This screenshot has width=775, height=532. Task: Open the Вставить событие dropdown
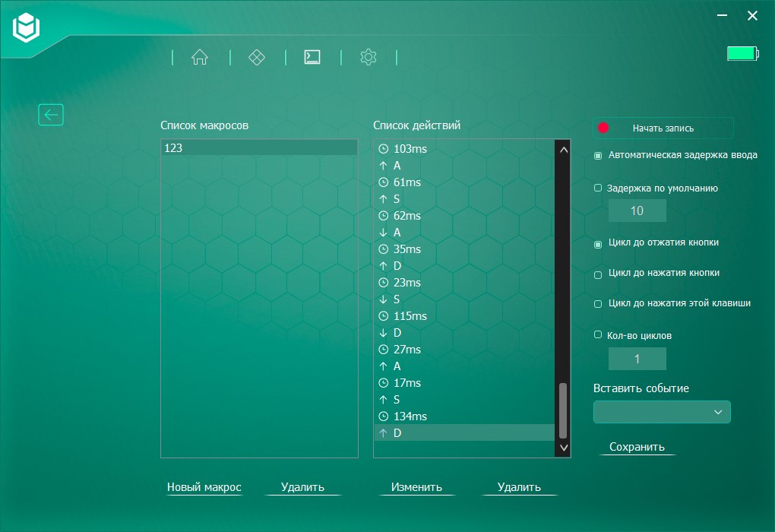pyautogui.click(x=662, y=412)
